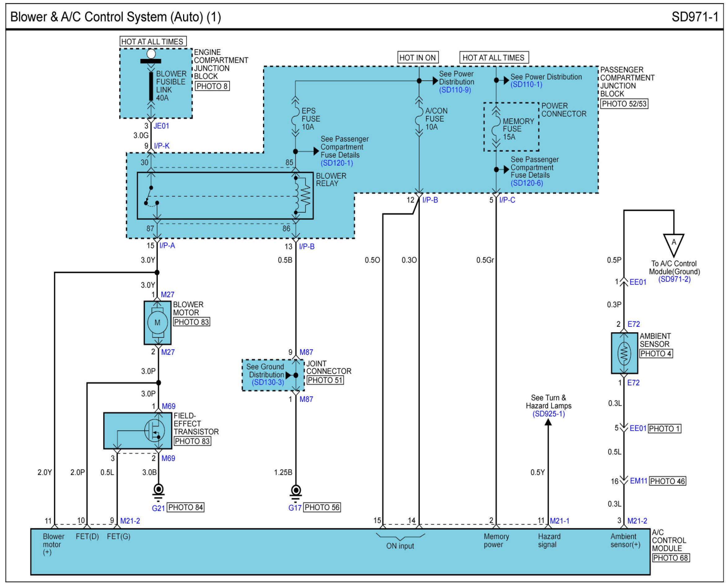The width and height of the screenshot is (728, 586).
Task: Click the ambient sensor resistor symbol
Action: [624, 353]
